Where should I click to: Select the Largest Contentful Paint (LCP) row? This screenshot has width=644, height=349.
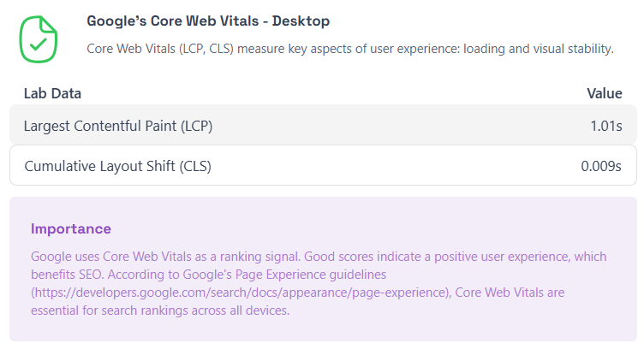[323, 125]
